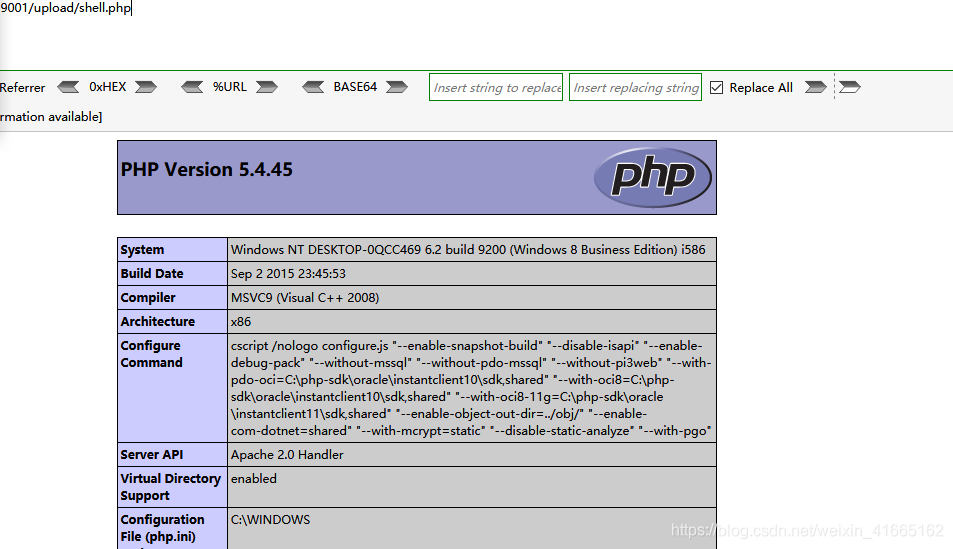The image size is (953, 549).
Task: Click the right arrow after %URL
Action: [x=267, y=87]
